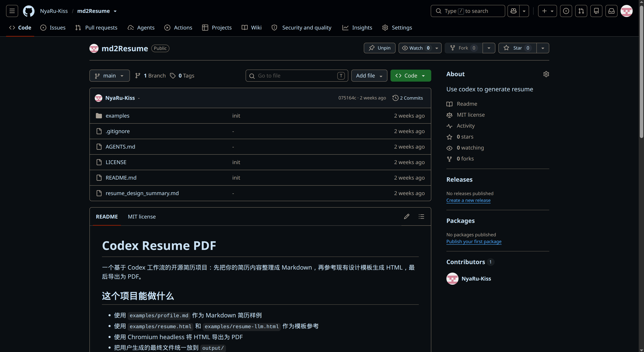
Task: Switch to the Issues tab
Action: coord(53,27)
